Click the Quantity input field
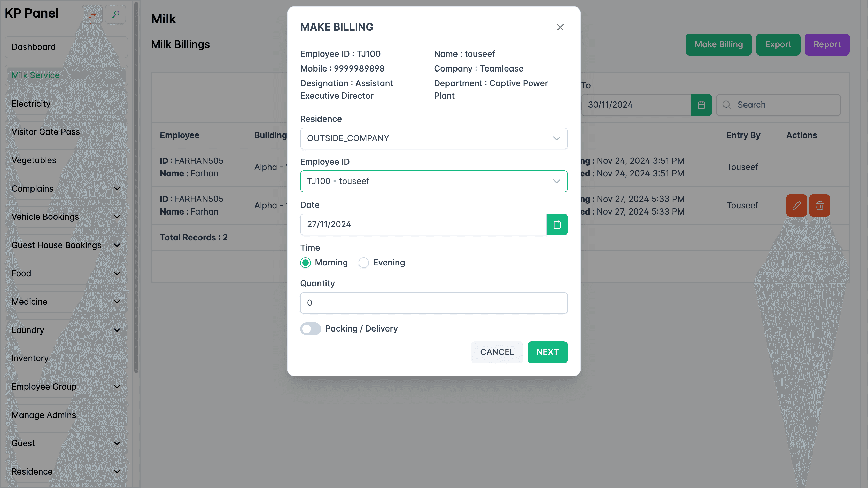This screenshot has height=488, width=868. tap(434, 303)
